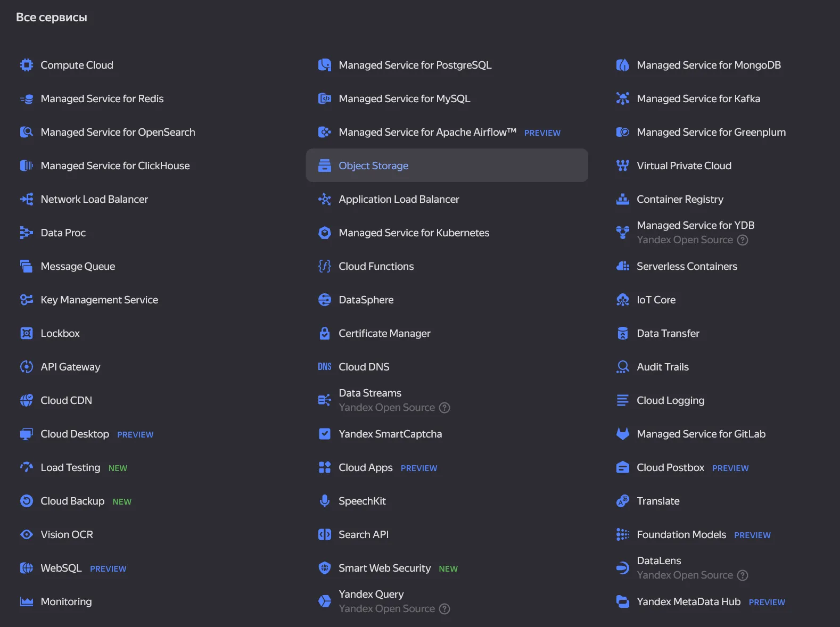Click help icon next to Managed Service for YDB
This screenshot has width=840, height=627.
click(x=742, y=240)
